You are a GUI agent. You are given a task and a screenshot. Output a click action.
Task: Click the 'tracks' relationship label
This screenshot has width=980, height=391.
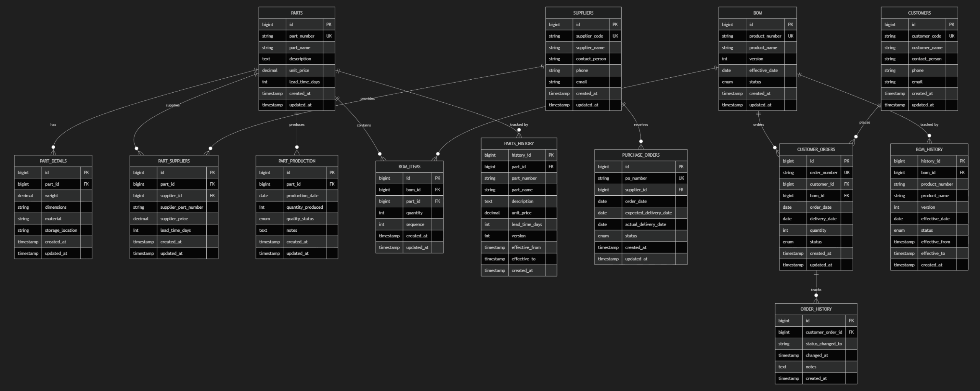[x=816, y=290]
